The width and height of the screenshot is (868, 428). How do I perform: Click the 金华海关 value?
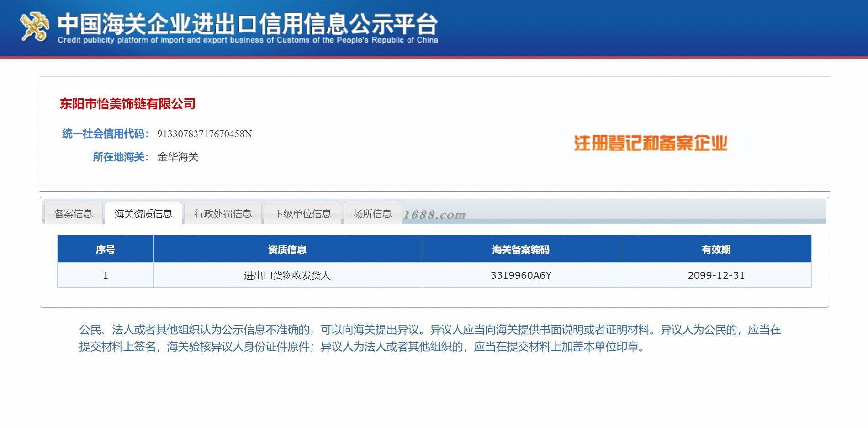pos(178,157)
